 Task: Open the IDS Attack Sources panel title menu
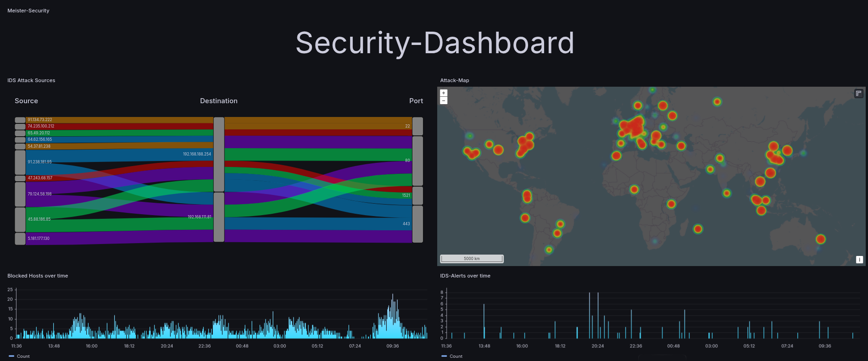(31, 80)
